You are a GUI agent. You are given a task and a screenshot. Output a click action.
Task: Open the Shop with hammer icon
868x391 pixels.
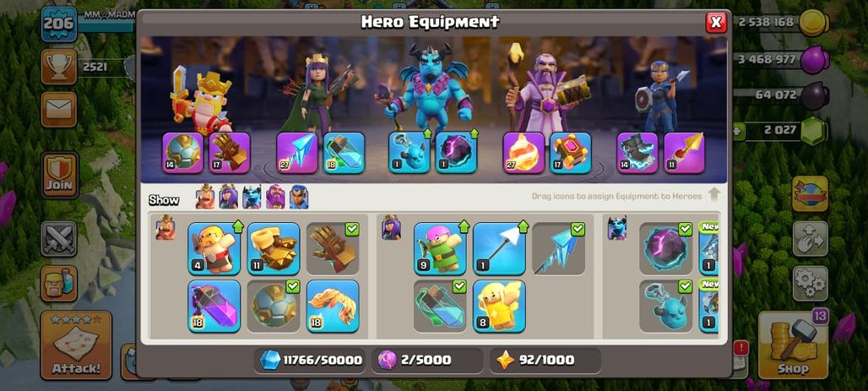(x=793, y=345)
